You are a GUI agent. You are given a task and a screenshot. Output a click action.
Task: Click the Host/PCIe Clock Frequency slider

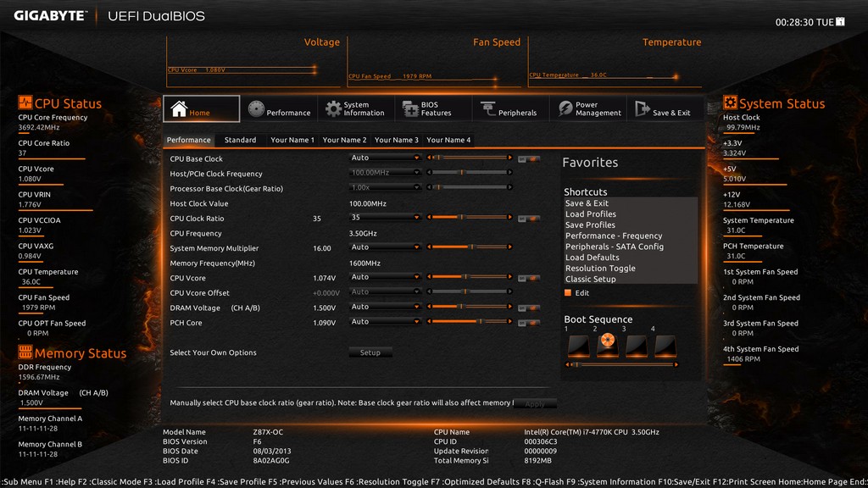pyautogui.click(x=470, y=173)
